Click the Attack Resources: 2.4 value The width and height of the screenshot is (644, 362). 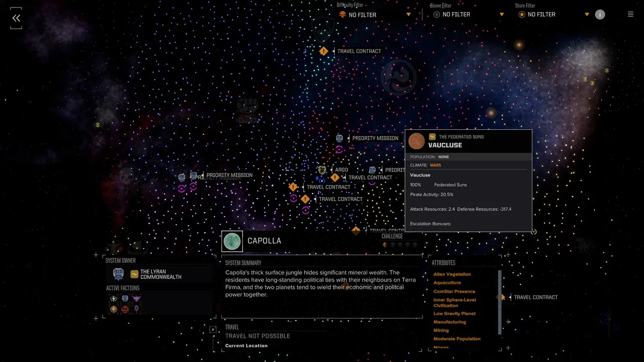coord(433,209)
